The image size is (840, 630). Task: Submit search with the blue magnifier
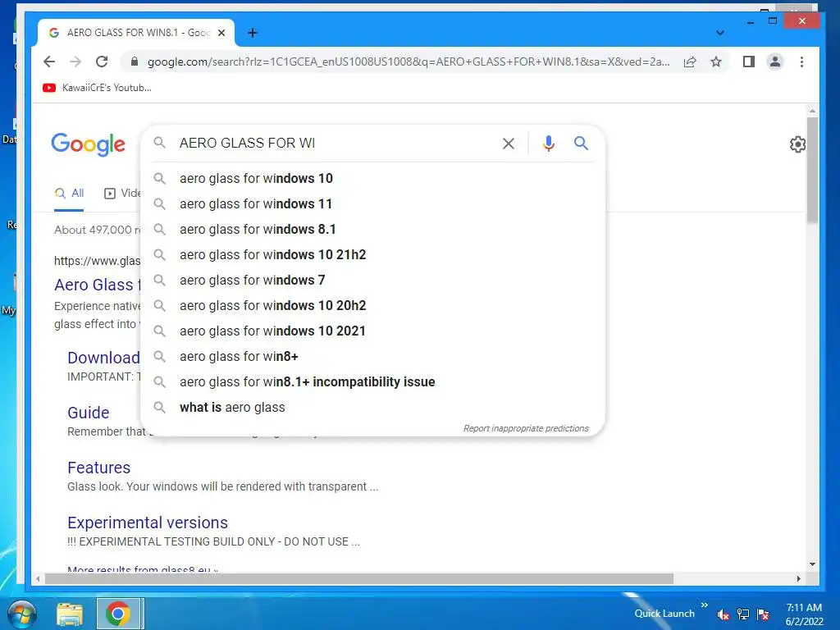tap(582, 143)
